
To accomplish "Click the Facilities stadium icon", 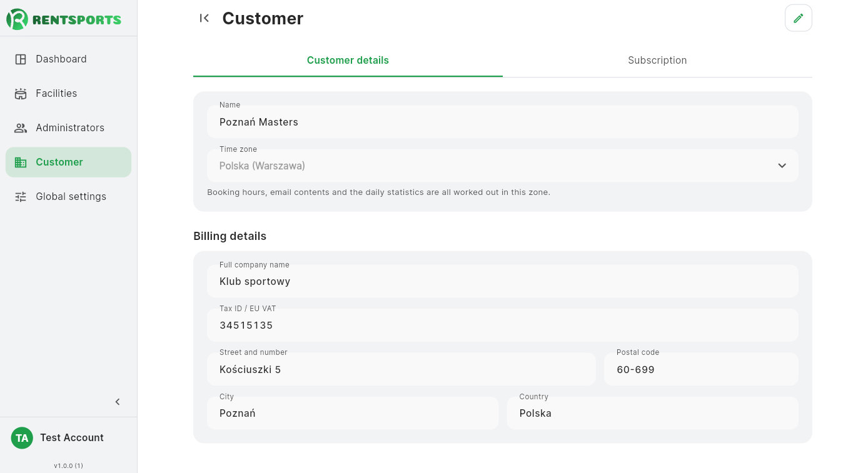I will pos(21,94).
